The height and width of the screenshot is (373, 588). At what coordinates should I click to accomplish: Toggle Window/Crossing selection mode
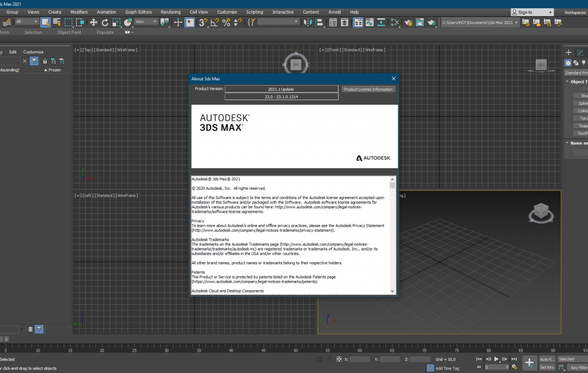click(80, 22)
